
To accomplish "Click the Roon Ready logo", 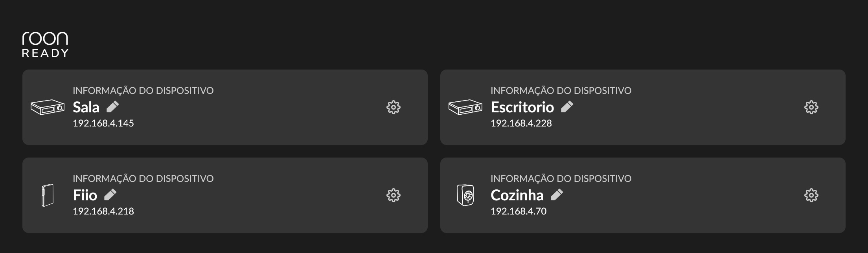I will tap(45, 44).
